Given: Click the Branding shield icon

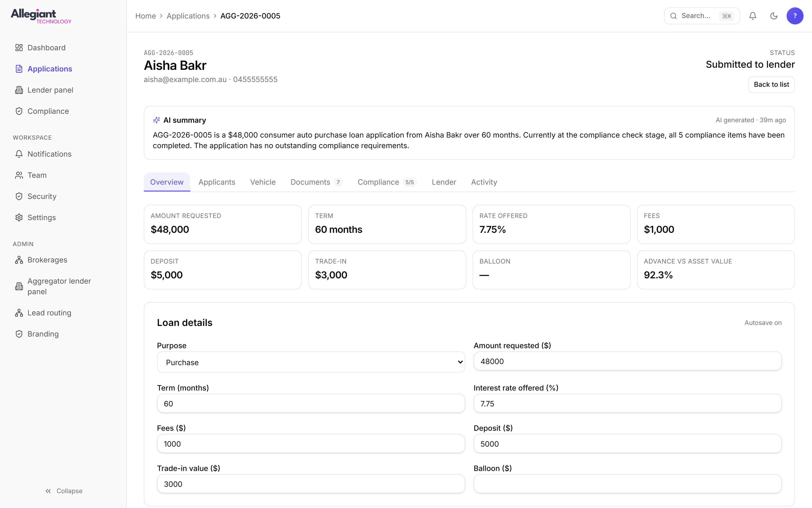Looking at the screenshot, I should coord(19,334).
